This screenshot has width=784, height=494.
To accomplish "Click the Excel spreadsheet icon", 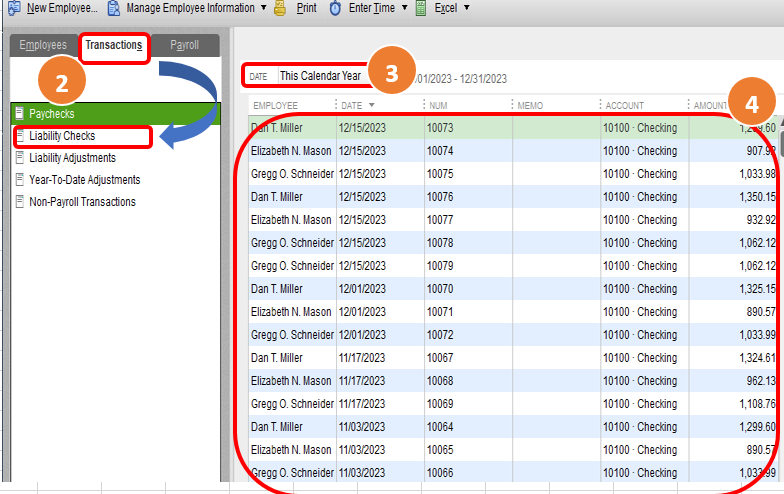I will click(x=421, y=8).
